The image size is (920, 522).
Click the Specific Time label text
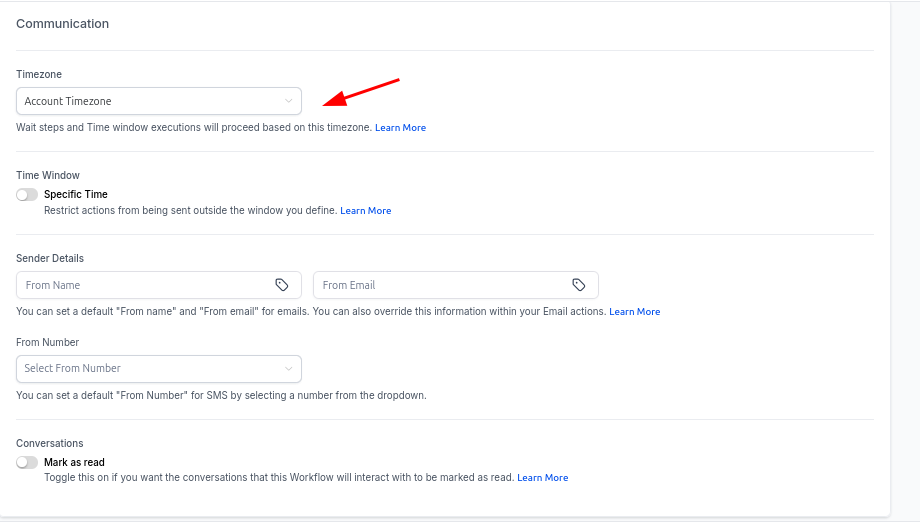(76, 195)
